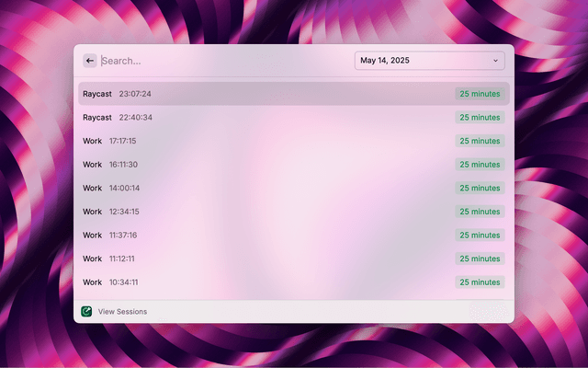Click the green extension icon in footer
Image resolution: width=588 pixels, height=368 pixels.
click(86, 311)
